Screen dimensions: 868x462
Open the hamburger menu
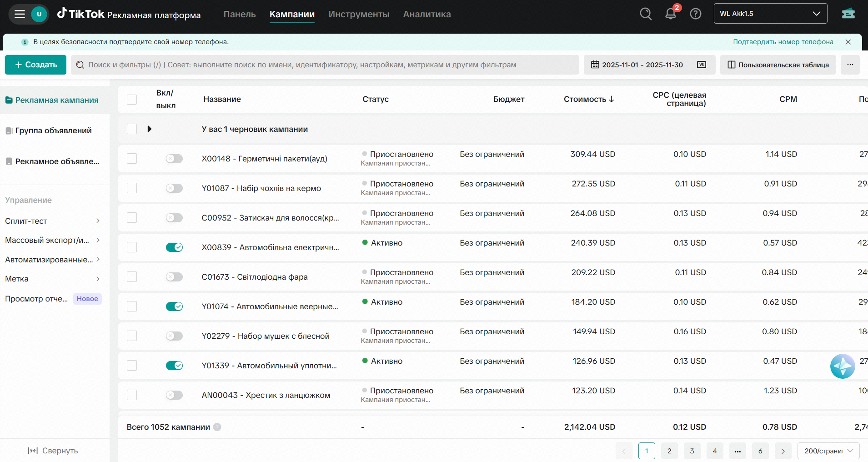click(20, 14)
